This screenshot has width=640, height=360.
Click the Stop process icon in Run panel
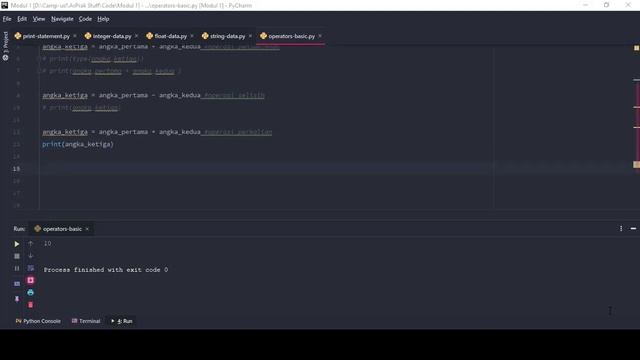(17, 256)
